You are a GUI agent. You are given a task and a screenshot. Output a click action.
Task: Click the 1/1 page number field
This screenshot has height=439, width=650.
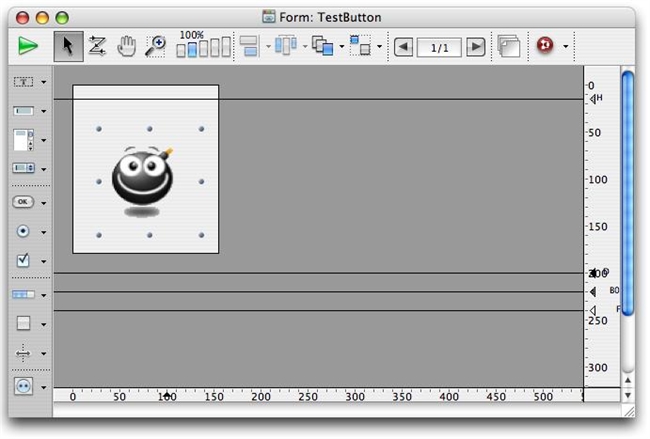(440, 46)
